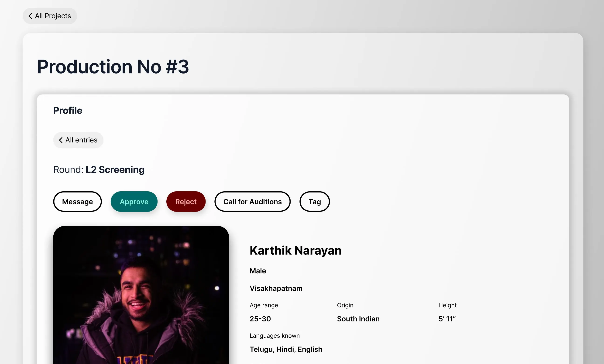Click the name Karthik Narayan
Screen dimensions: 604x364
point(296,250)
